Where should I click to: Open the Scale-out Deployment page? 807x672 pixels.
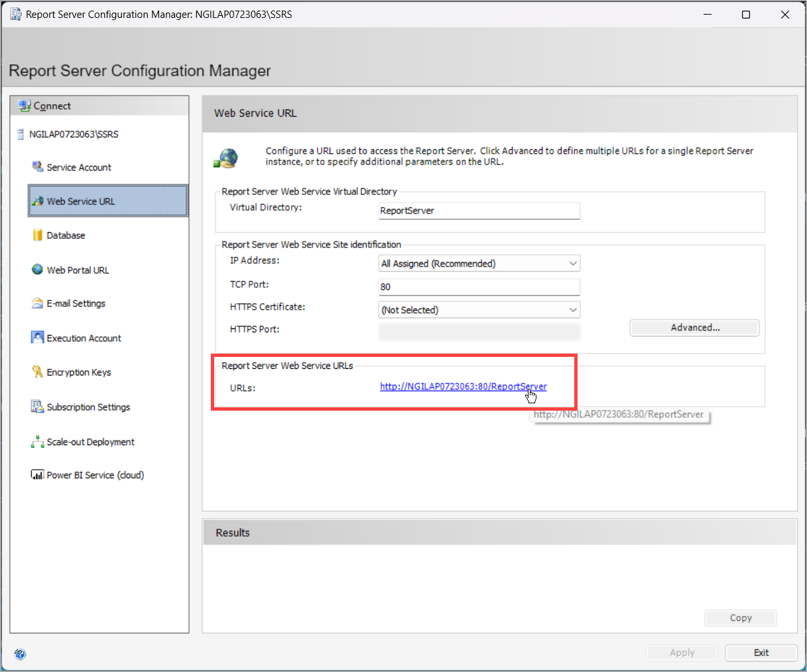(x=90, y=442)
